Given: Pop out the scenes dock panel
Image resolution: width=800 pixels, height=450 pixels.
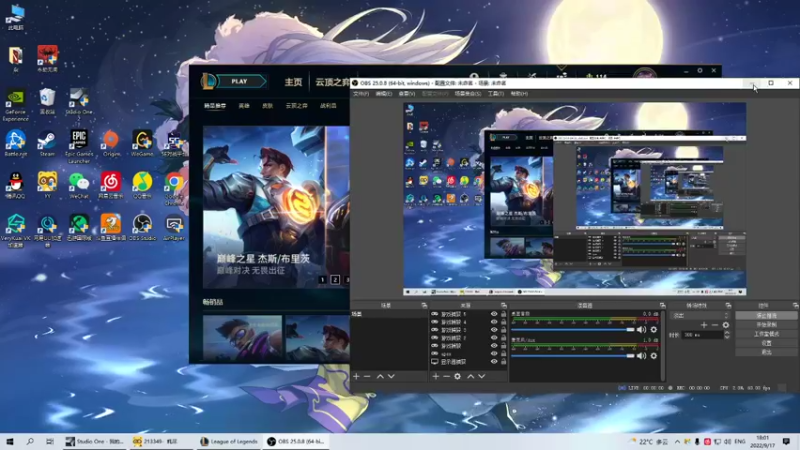Looking at the screenshot, I should (424, 305).
